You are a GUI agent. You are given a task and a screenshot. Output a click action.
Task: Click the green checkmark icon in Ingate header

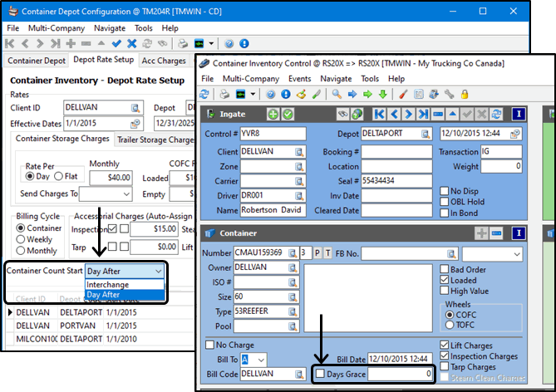pyautogui.click(x=288, y=114)
